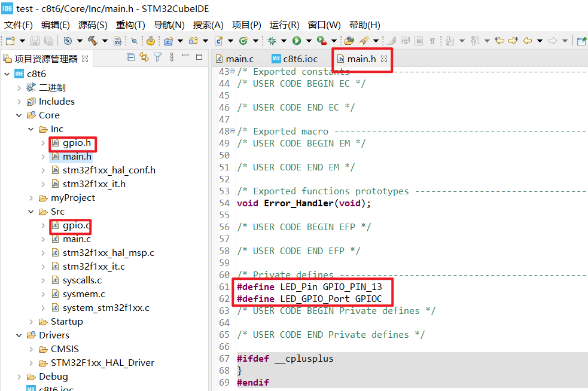
Task: Click the Next Edit Location arrow
Action: [x=513, y=41]
